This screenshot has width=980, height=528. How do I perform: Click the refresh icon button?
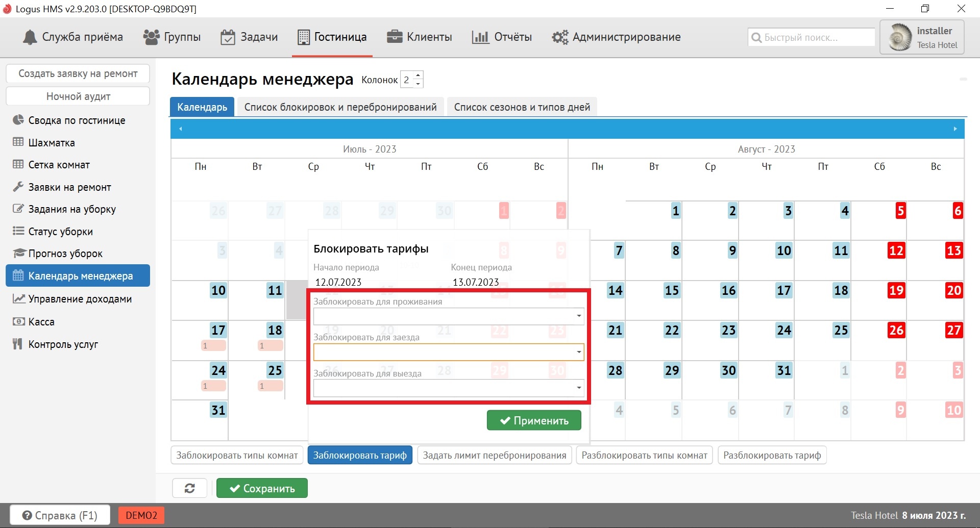[x=190, y=488]
